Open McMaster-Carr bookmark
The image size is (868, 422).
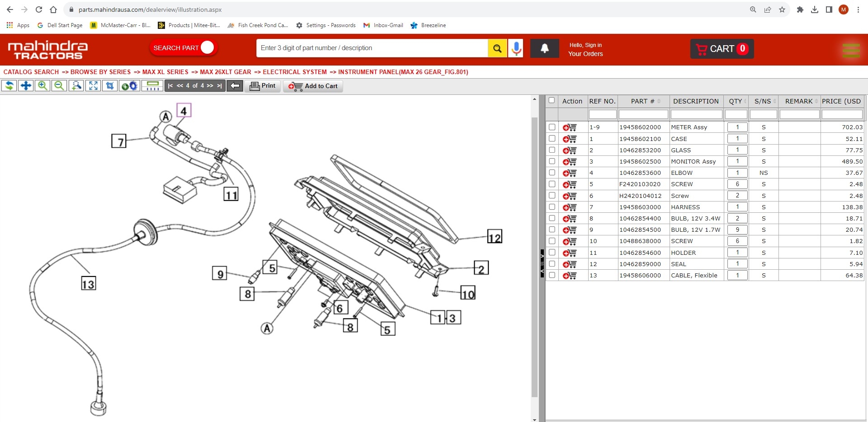(x=120, y=25)
